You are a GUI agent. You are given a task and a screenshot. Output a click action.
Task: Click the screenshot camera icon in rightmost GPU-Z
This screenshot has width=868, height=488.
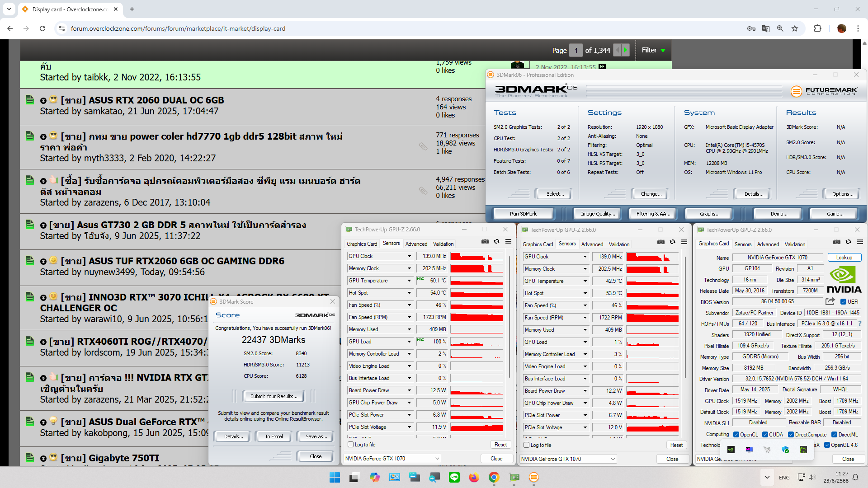click(837, 242)
